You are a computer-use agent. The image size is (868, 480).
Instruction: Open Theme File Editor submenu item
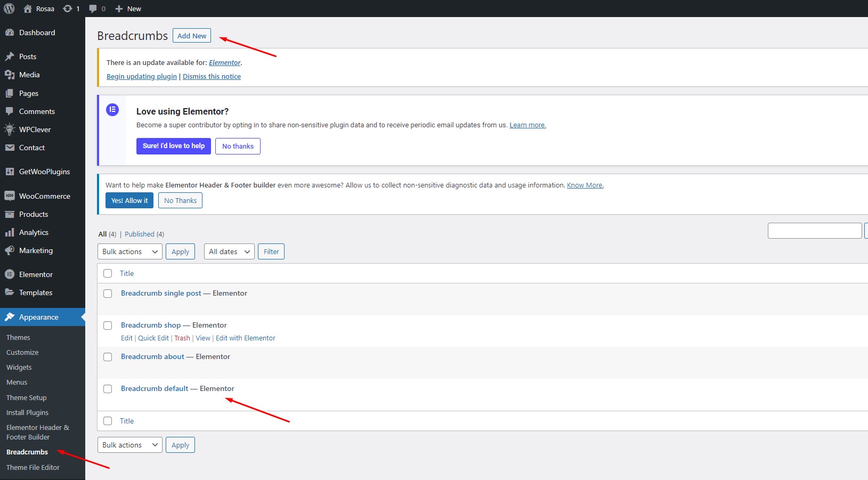(x=33, y=467)
